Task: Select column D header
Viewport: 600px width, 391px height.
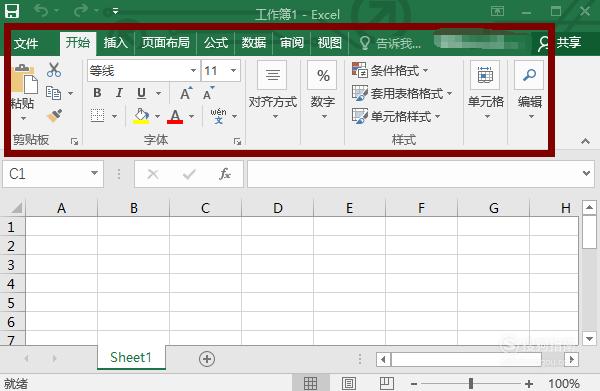Action: [277, 209]
